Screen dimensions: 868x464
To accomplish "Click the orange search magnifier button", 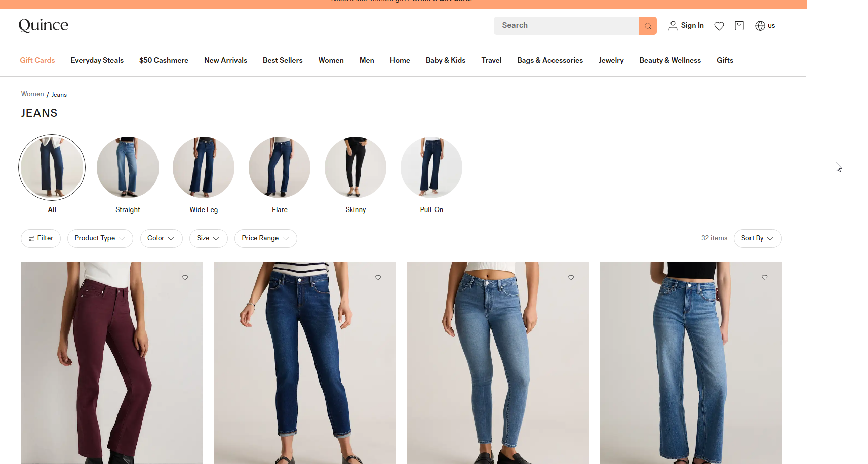I will (x=648, y=26).
